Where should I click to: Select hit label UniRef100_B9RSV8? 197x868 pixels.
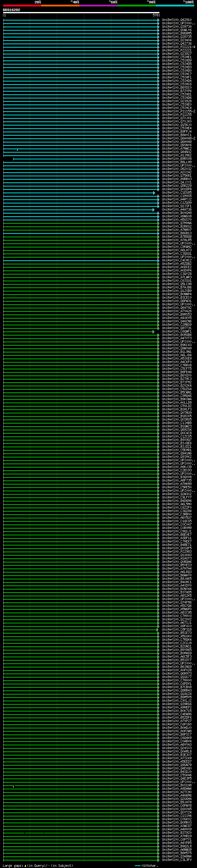pos(177,159)
